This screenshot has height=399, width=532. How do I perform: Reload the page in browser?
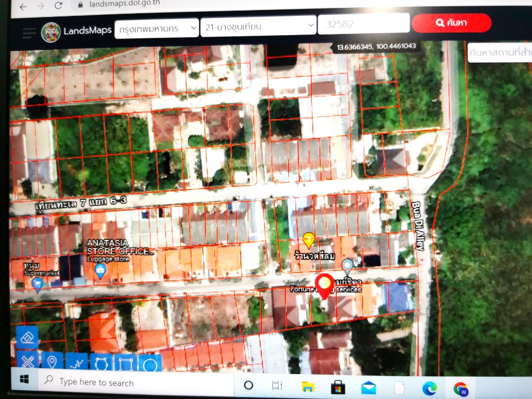coord(59,6)
